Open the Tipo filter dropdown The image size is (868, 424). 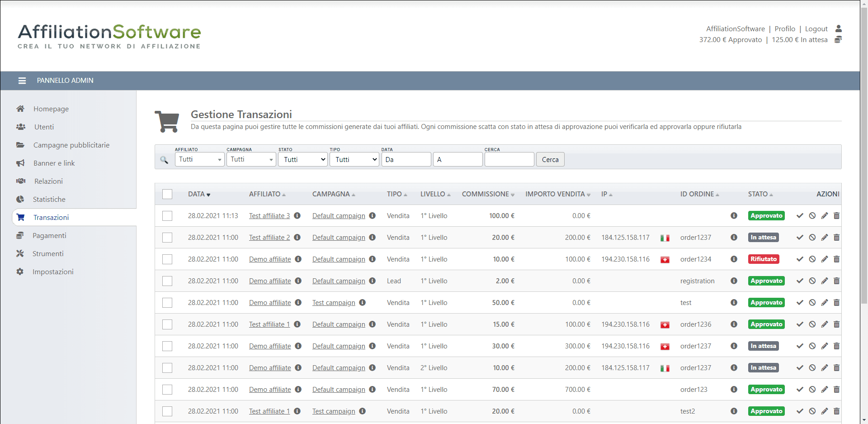point(354,159)
